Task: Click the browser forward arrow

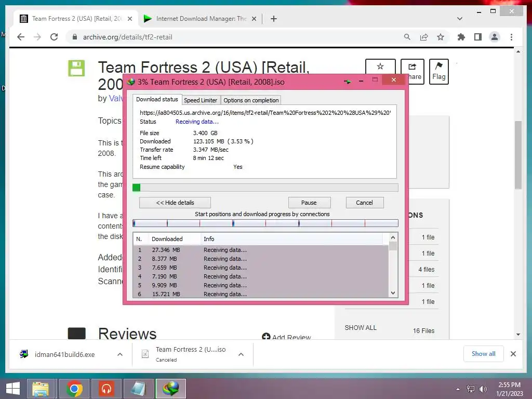Action: pos(37,37)
